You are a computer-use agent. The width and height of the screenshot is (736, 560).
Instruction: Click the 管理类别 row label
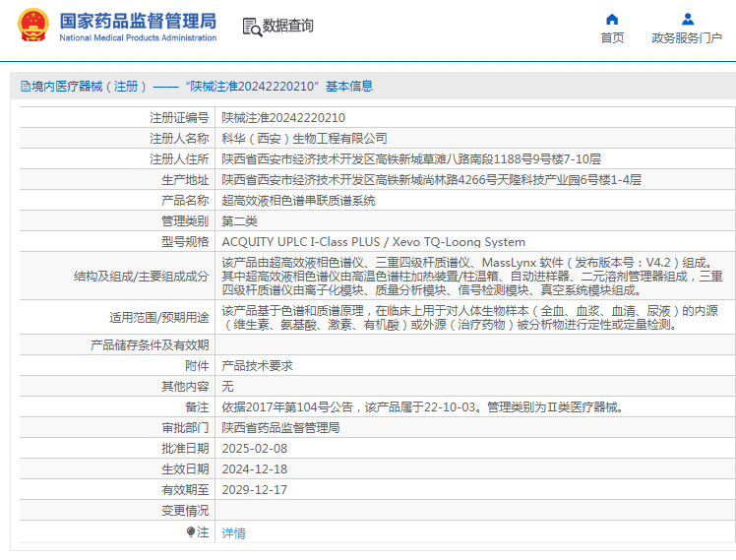185,221
